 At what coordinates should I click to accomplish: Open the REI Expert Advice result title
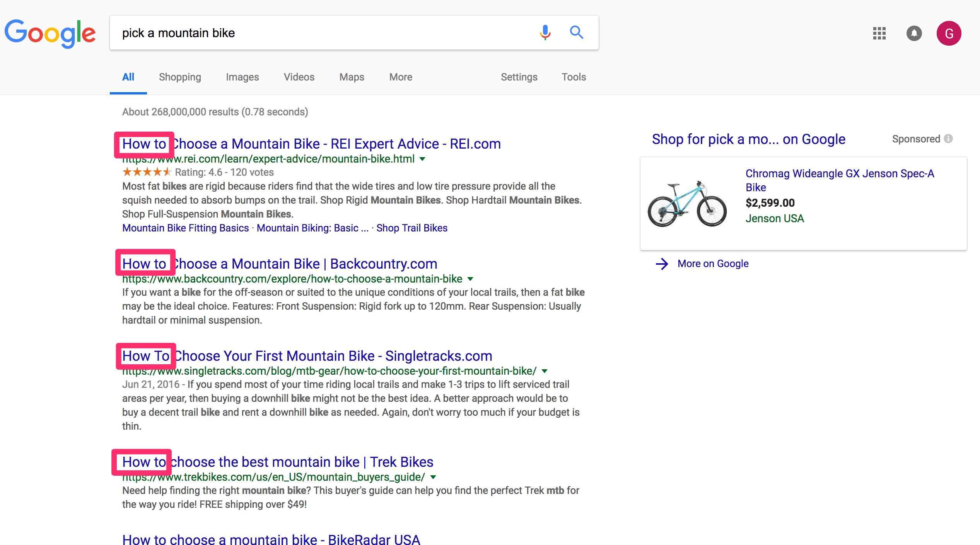(311, 144)
